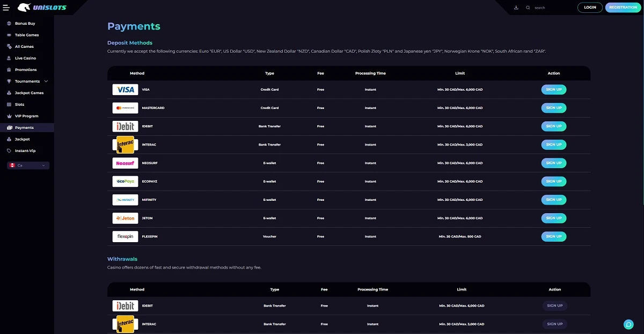The height and width of the screenshot is (334, 644).
Task: Click the Jeton logo
Action: (125, 218)
